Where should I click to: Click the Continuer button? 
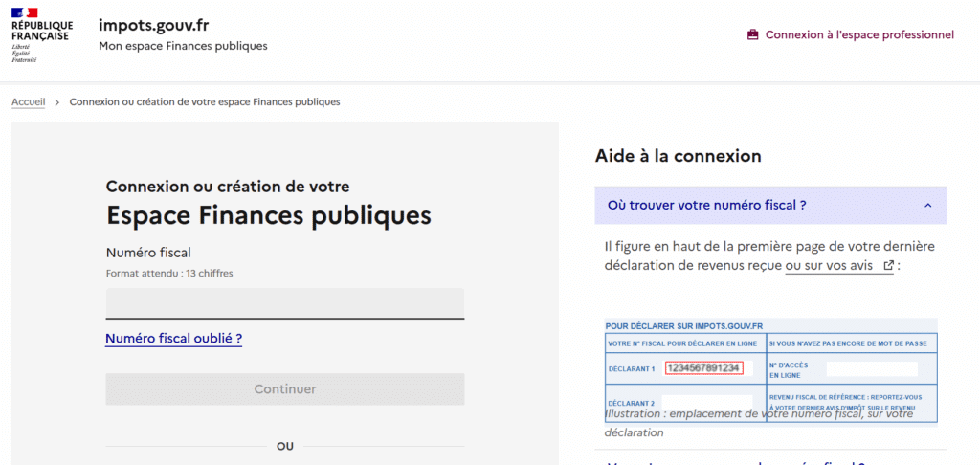coord(285,389)
